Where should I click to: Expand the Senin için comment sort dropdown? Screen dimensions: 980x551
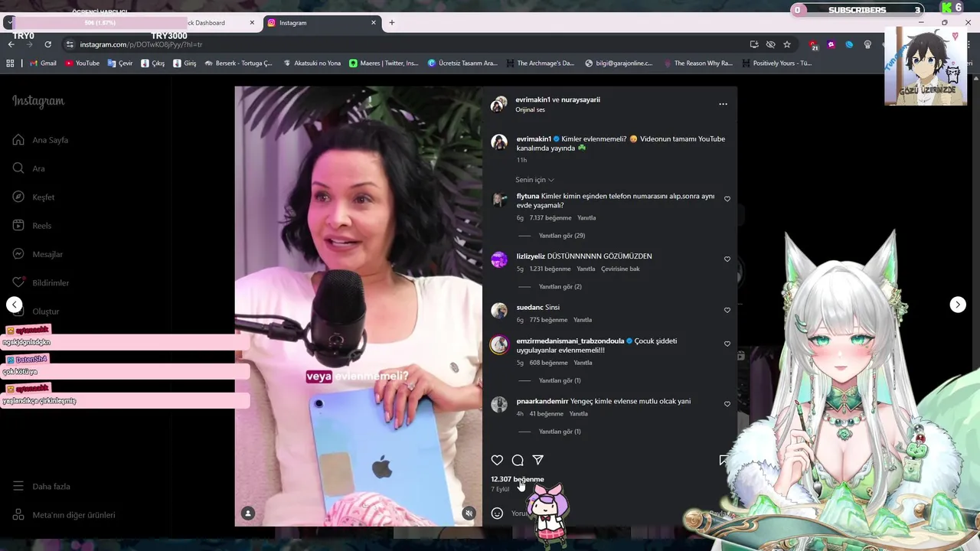tap(534, 180)
